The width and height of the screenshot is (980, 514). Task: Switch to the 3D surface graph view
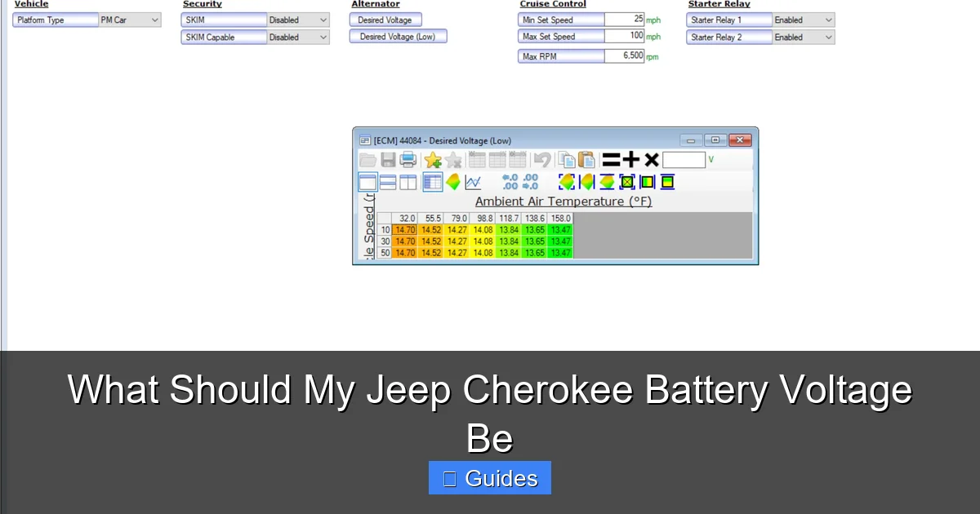[x=454, y=181]
